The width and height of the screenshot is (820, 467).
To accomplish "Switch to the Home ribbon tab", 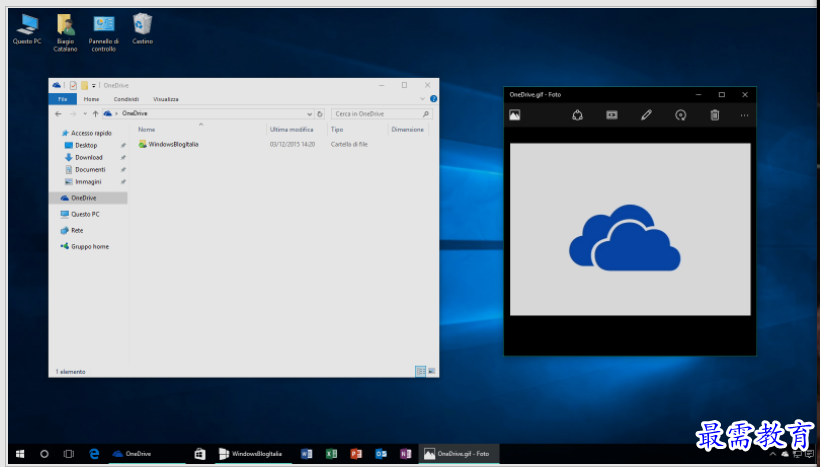I will tap(92, 99).
